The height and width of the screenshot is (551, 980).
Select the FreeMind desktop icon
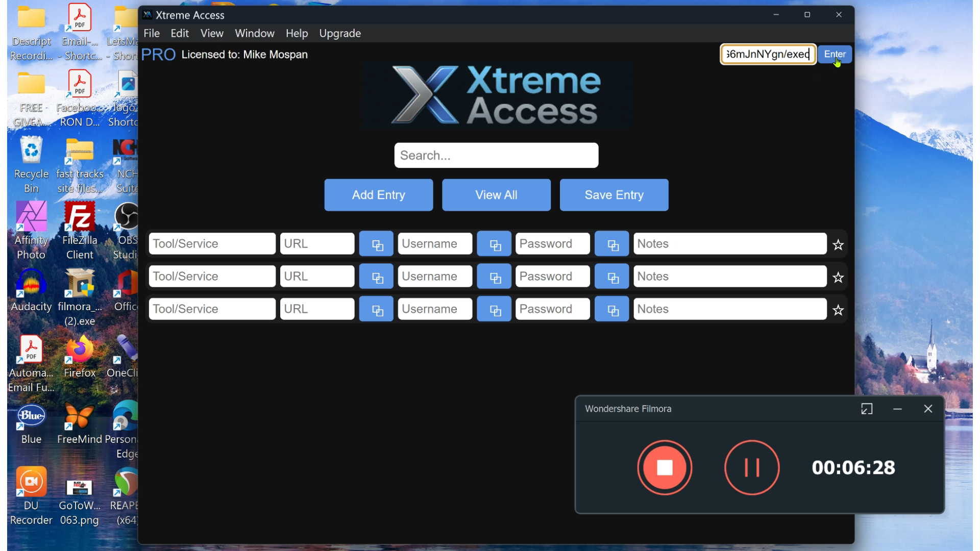coord(80,422)
